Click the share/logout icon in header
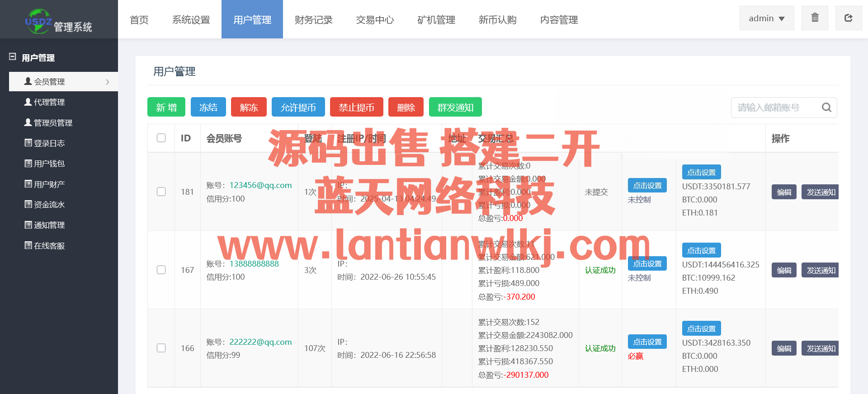The width and height of the screenshot is (868, 394). point(848,18)
